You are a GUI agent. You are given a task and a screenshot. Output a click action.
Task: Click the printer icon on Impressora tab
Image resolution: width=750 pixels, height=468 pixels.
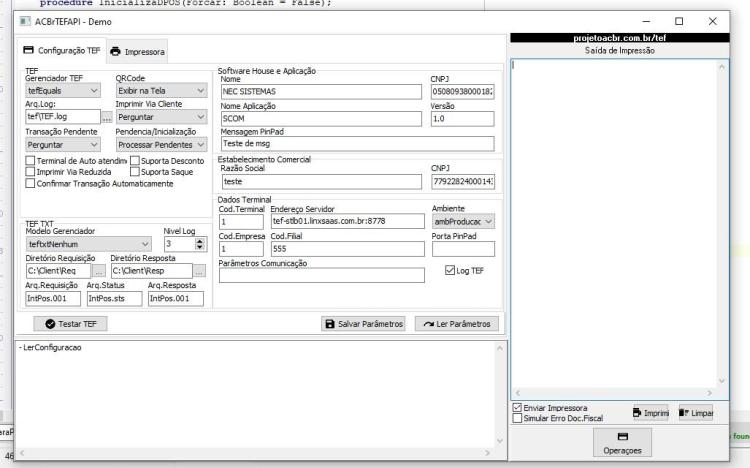[x=115, y=52]
